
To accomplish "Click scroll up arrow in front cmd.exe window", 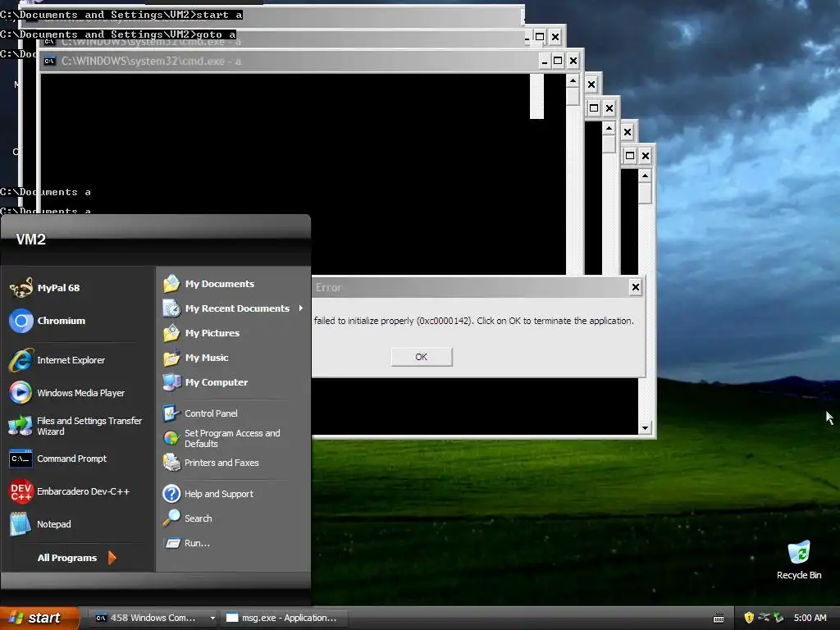I will click(573, 81).
